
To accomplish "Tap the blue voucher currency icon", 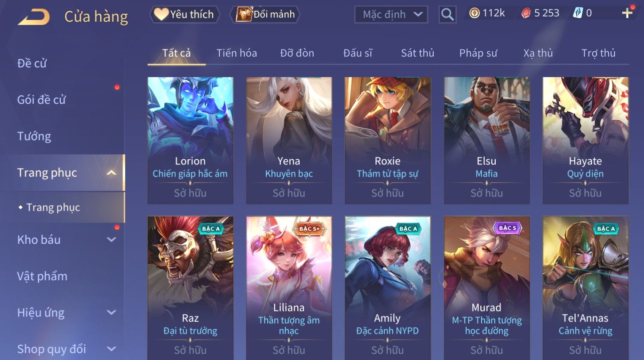I will pyautogui.click(x=577, y=13).
